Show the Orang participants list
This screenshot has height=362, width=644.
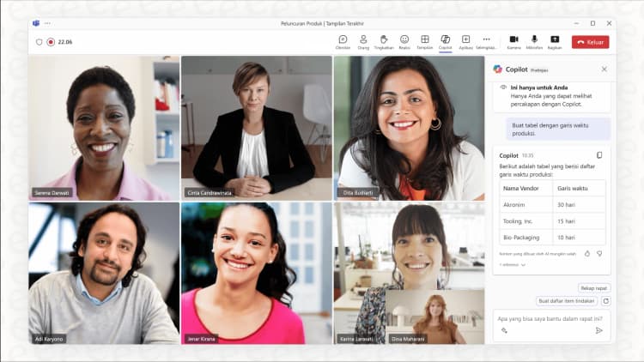[x=363, y=42]
